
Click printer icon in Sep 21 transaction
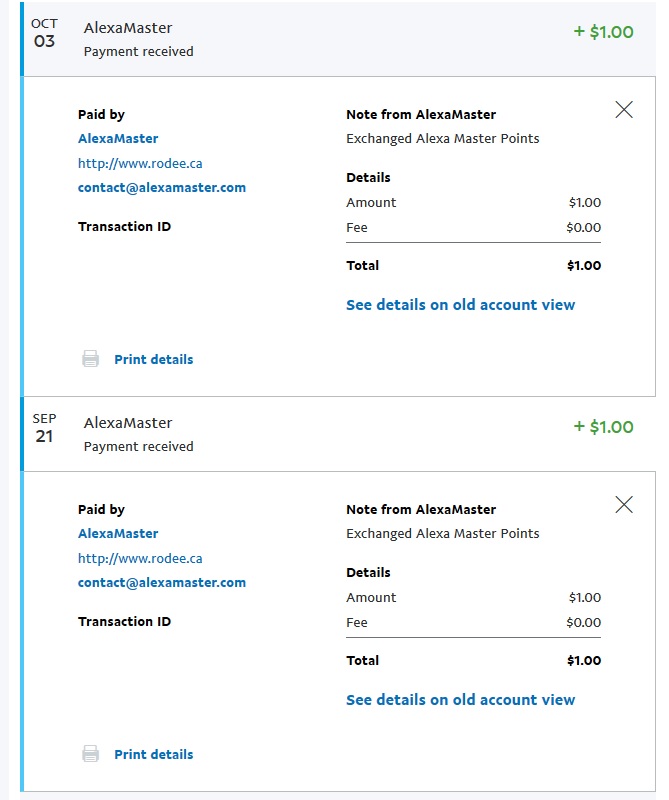90,754
